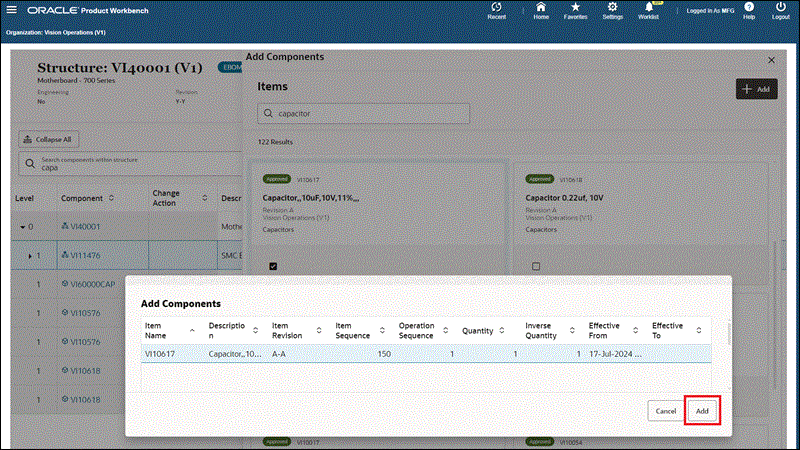Sort by Component column

coord(111,198)
